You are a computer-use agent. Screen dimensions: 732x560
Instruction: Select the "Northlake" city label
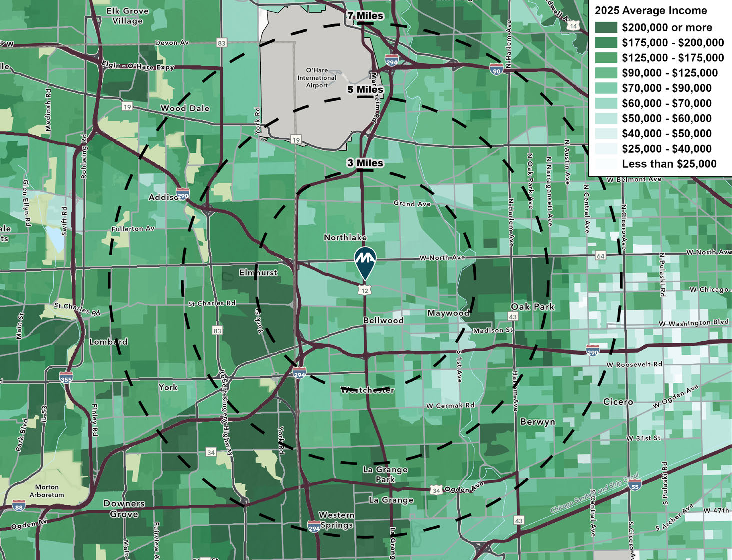tap(345, 237)
